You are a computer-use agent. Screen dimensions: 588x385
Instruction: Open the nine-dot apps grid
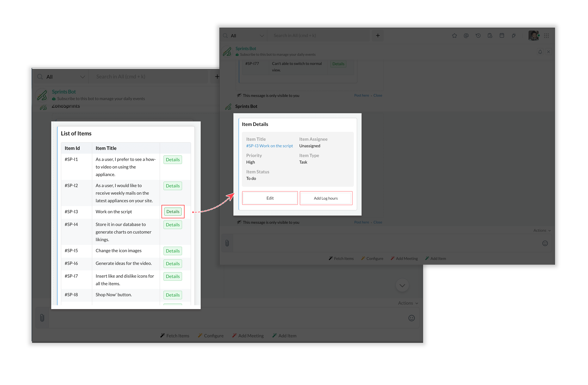pos(546,36)
